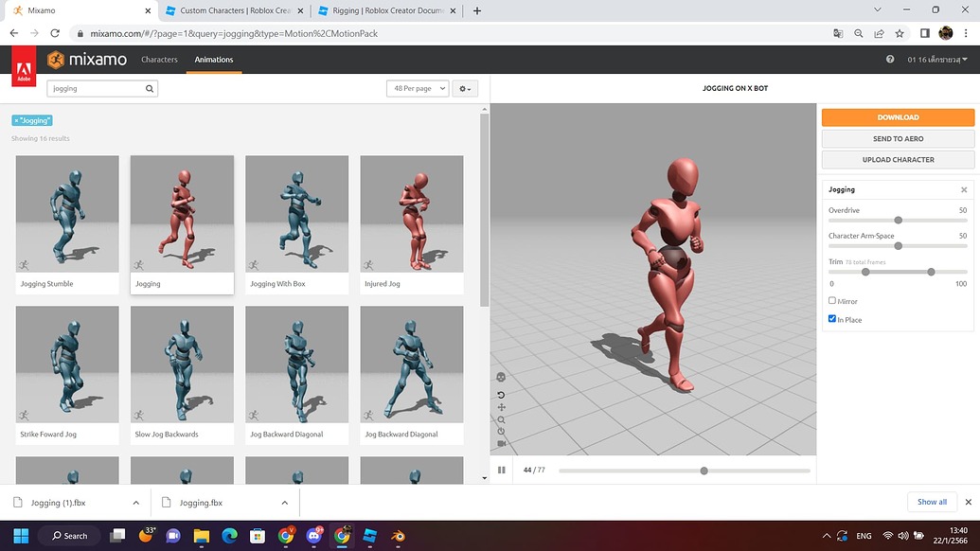Show hidden system tray icons

[827, 536]
